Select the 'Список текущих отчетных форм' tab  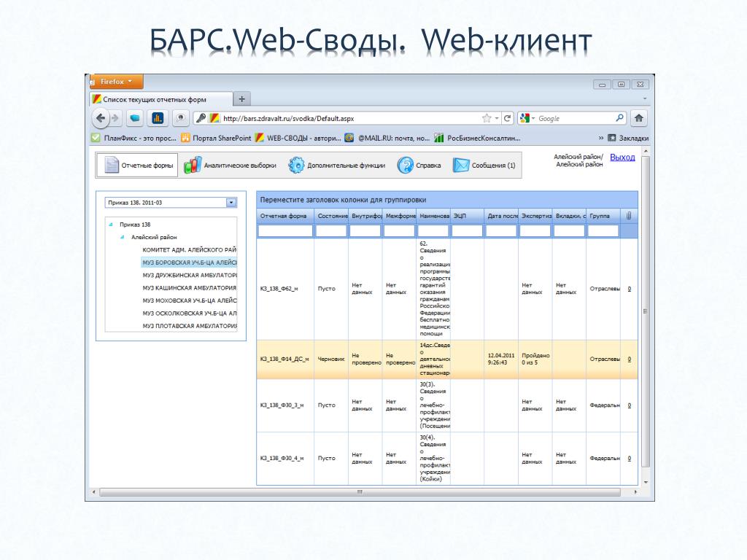[160, 99]
